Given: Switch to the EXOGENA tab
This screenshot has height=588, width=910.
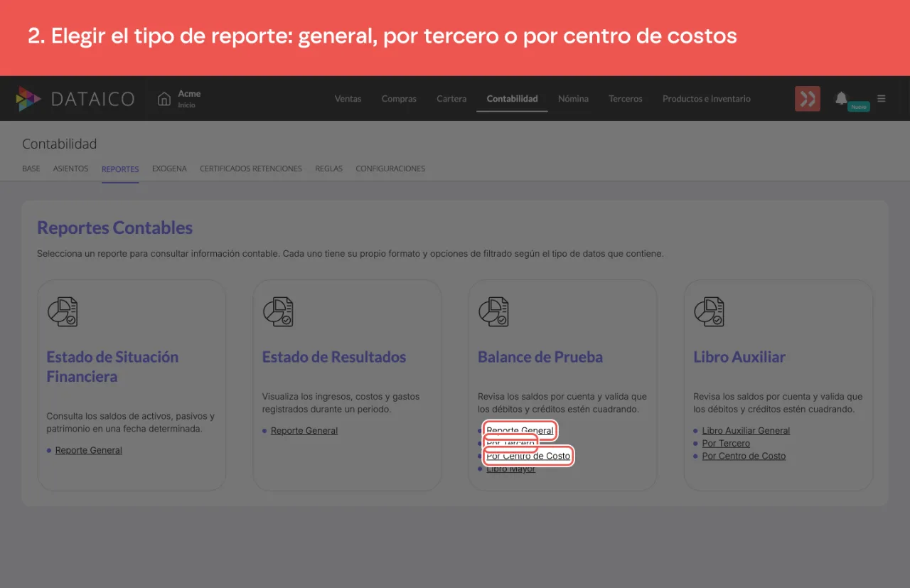Looking at the screenshot, I should (169, 169).
